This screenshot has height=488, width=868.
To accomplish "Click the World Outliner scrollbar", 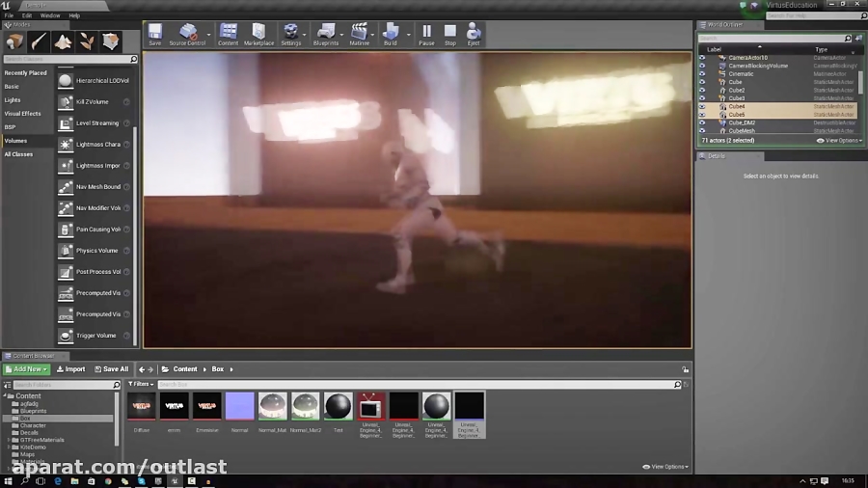I will [x=860, y=82].
